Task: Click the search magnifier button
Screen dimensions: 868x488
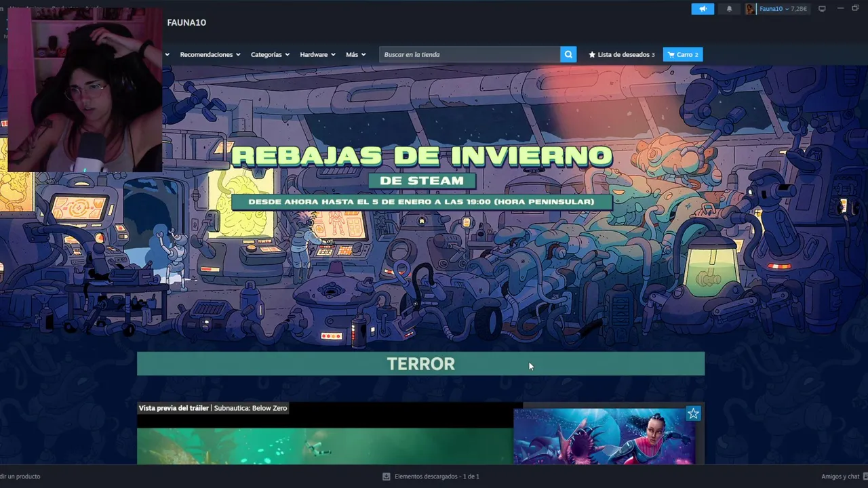Action: tap(568, 54)
